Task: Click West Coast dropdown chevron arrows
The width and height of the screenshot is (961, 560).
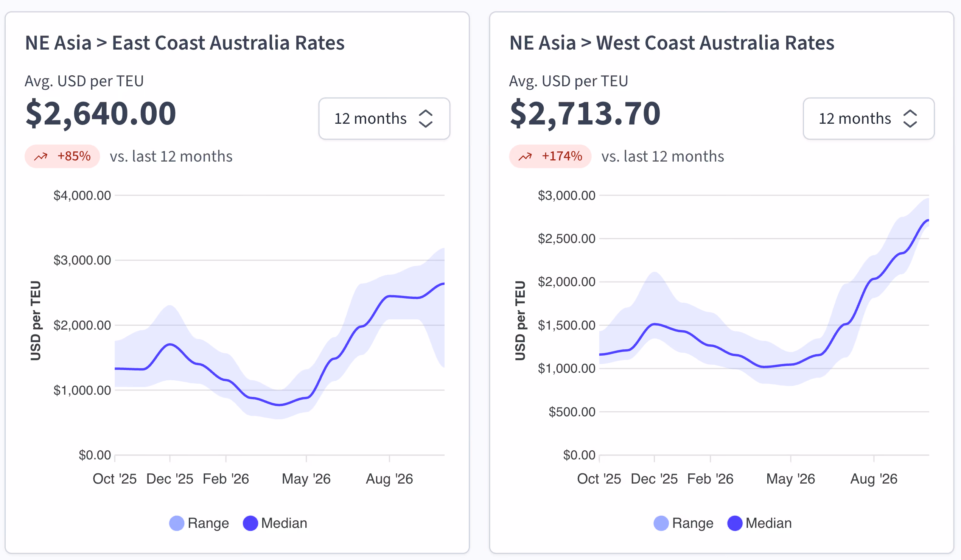Action: point(910,119)
